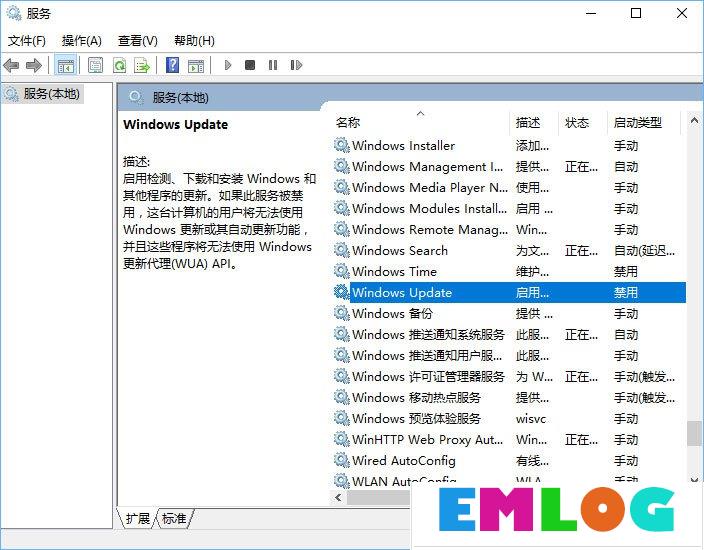Viewport: 704px width, 550px height.
Task: Sort by the 启动类型 column header
Action: click(x=644, y=122)
